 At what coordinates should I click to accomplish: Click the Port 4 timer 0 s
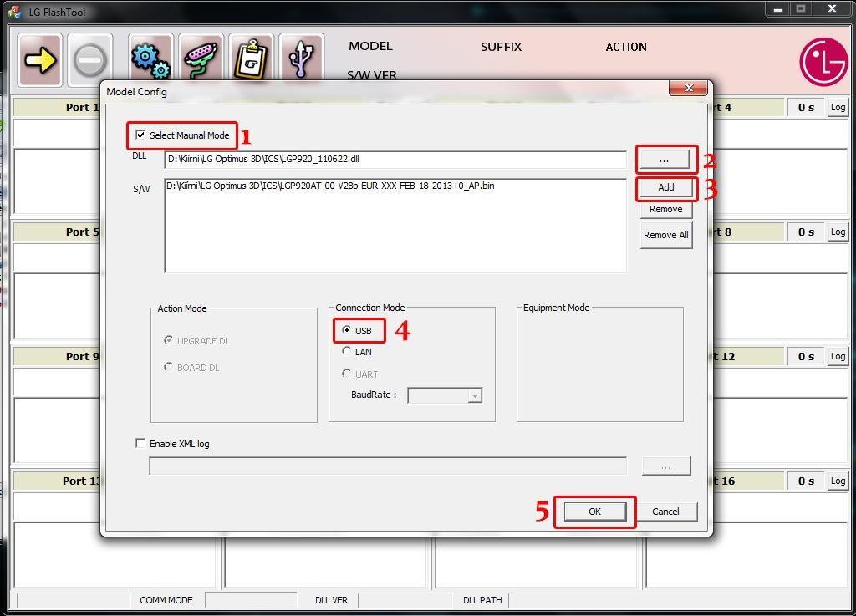806,108
